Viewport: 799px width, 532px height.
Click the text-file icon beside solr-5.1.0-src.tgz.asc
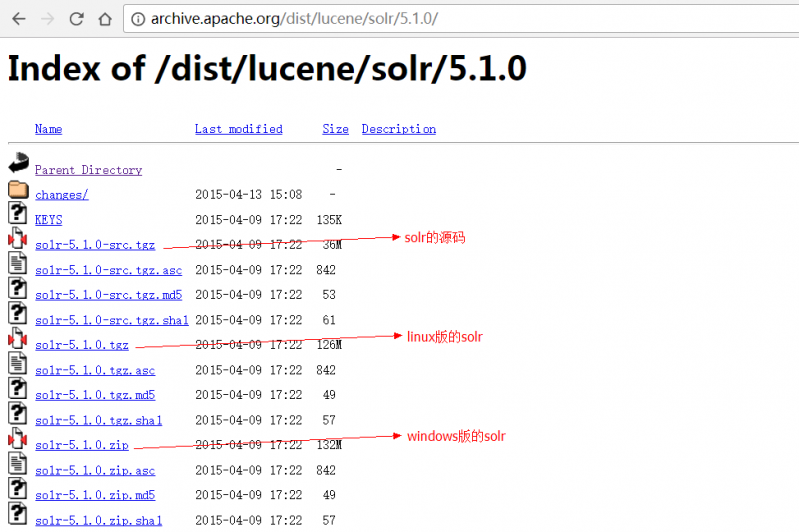point(18,263)
